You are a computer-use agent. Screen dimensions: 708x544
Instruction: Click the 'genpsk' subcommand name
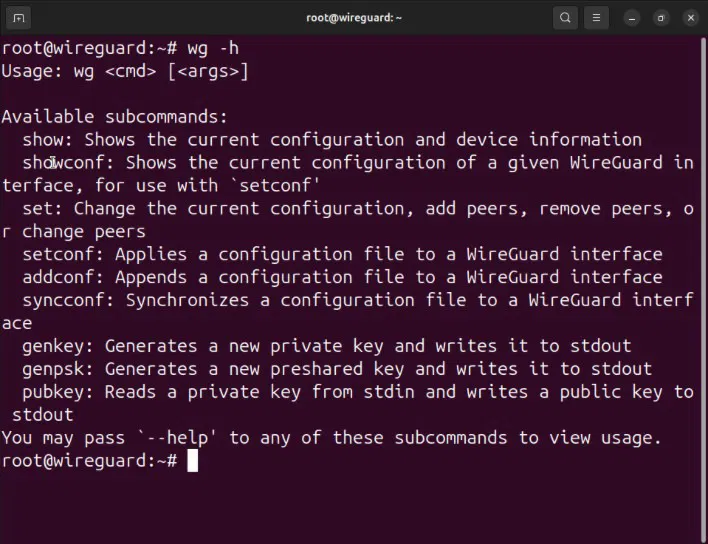(53, 370)
